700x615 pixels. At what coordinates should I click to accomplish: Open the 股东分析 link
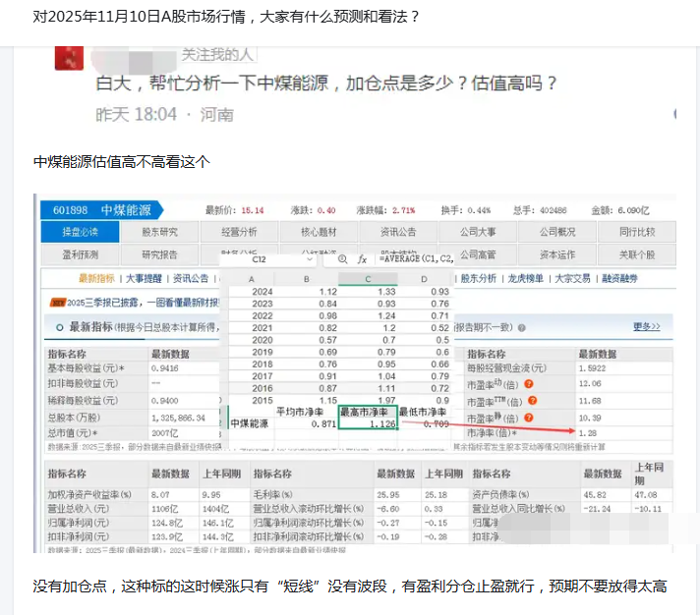click(478, 279)
